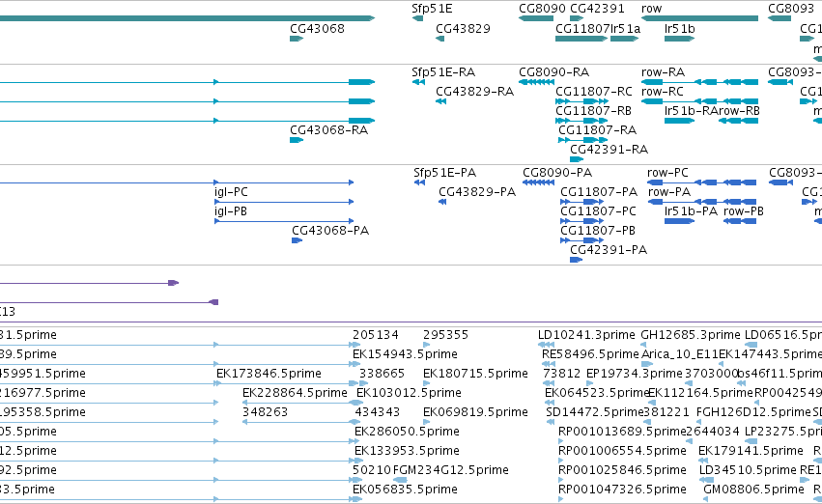Screen dimensions: 822x504
Task: Click the GH12685.3prime EST label
Action: coord(691,335)
